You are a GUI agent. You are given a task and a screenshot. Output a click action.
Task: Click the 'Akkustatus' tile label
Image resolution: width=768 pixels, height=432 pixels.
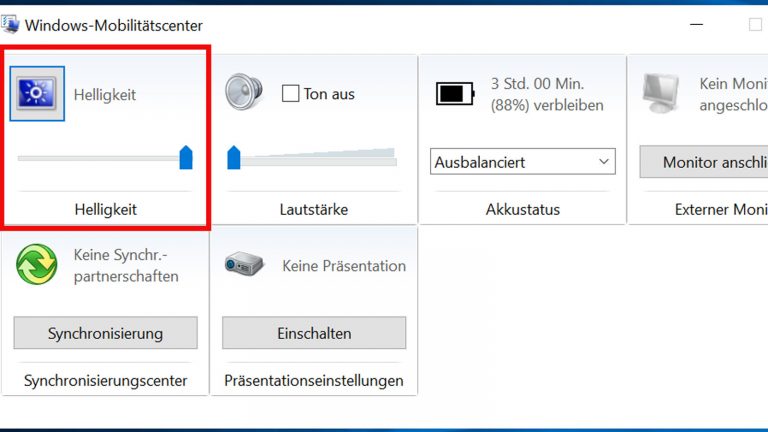[523, 210]
